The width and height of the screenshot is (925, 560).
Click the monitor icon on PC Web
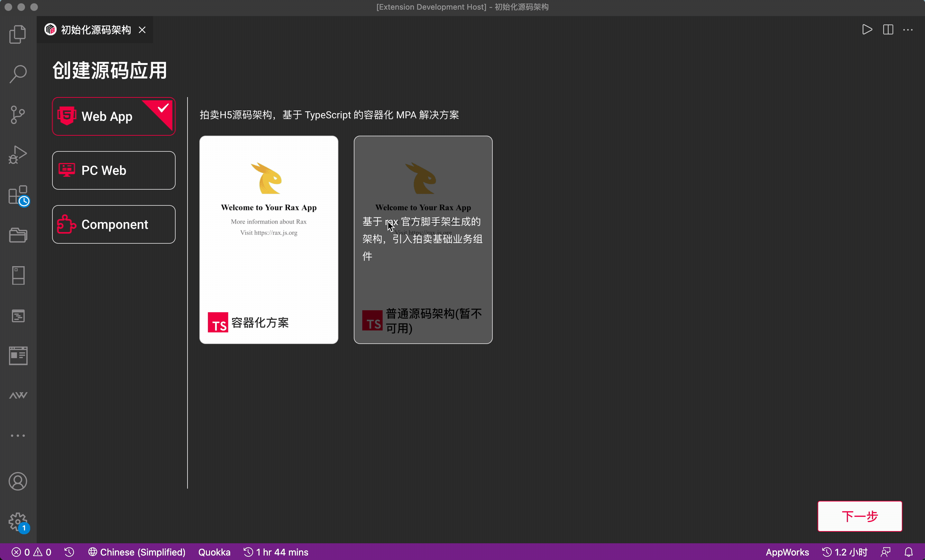(67, 170)
